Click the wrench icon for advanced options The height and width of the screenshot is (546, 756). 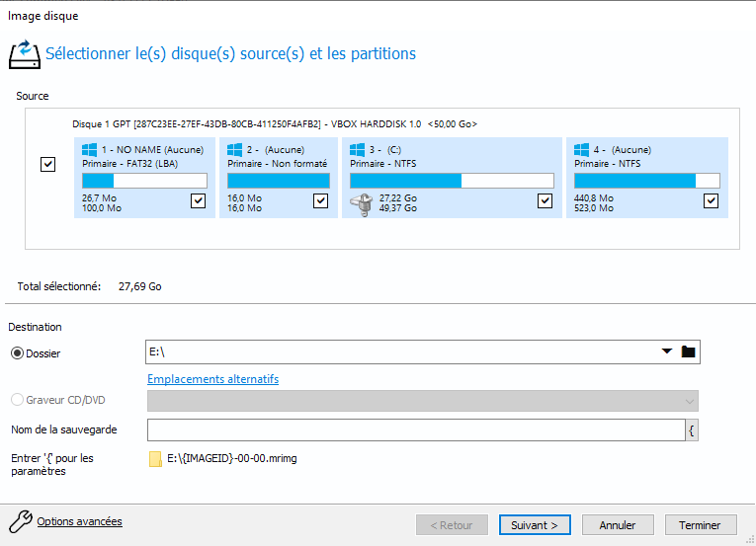point(20,521)
